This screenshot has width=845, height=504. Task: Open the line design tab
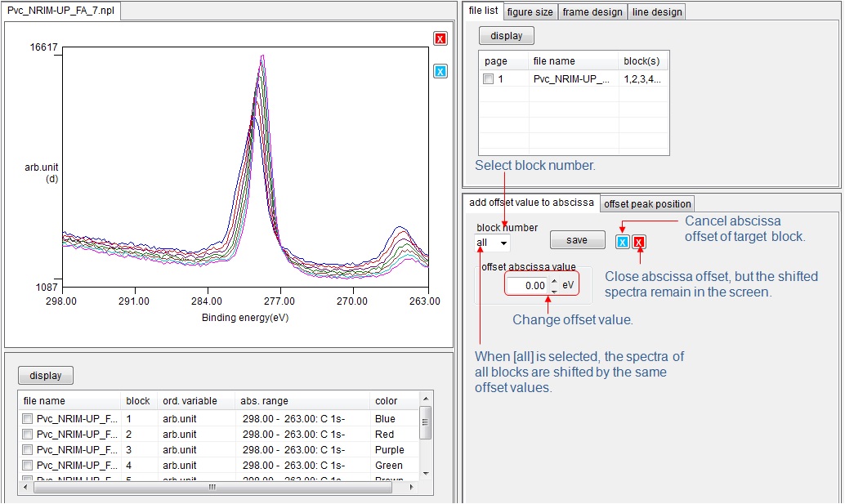[x=657, y=12]
